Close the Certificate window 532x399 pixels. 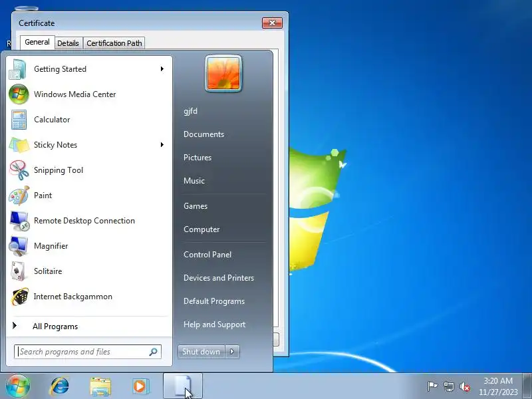[x=272, y=23]
